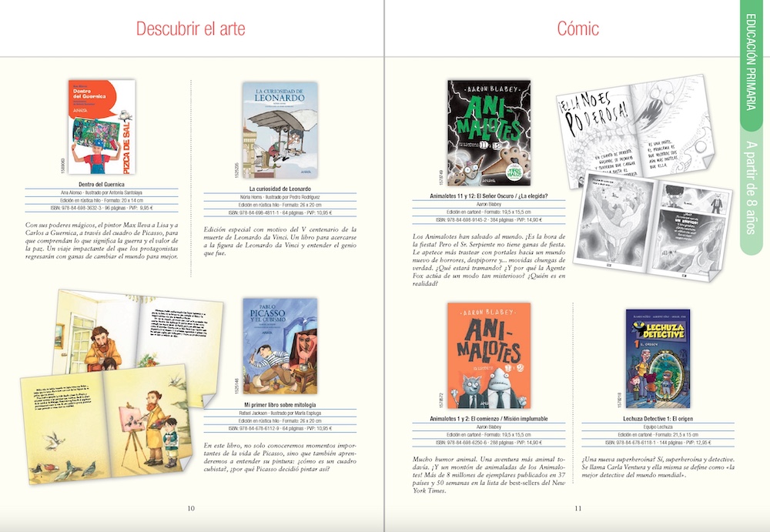This screenshot has width=770, height=532.
Task: Open the Lechuza Detective book cover
Action: click(x=658, y=359)
